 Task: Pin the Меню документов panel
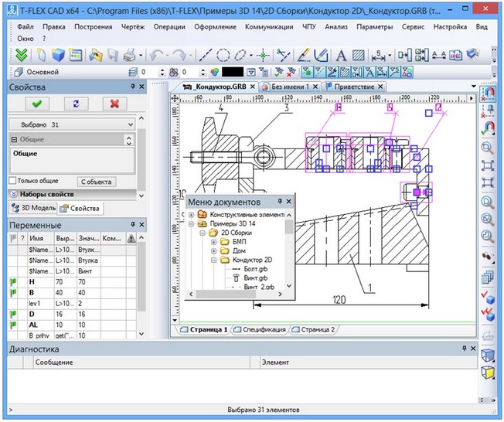(x=280, y=202)
